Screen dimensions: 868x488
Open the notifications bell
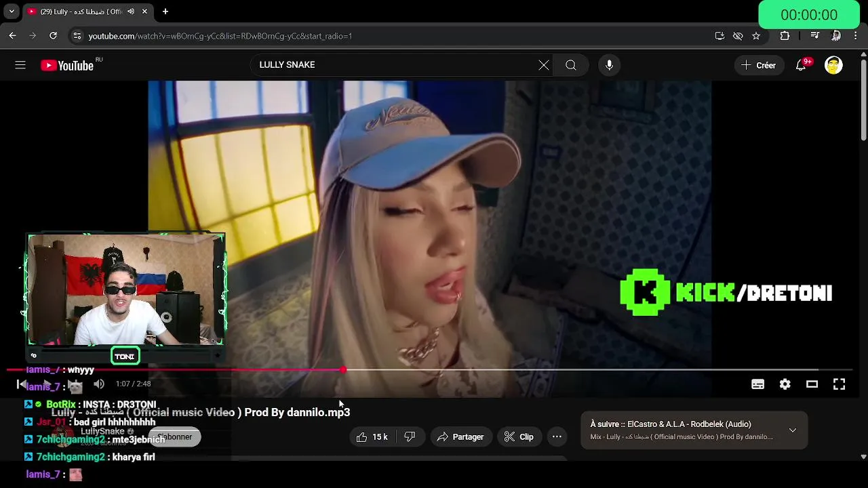coord(801,65)
